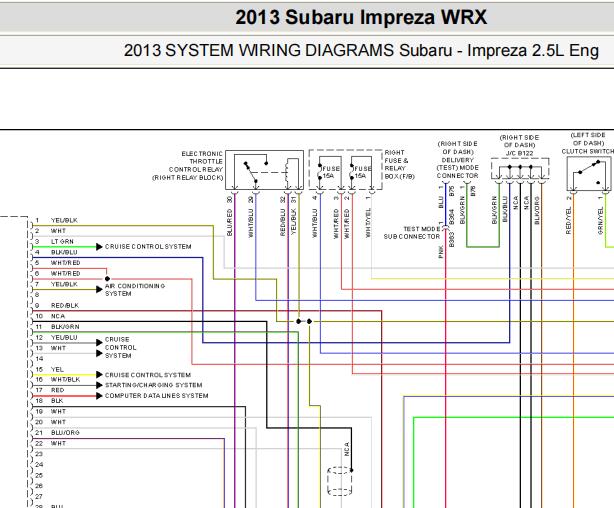Select pin 16 'WHT/BLK' label
The image size is (614, 508).
pos(65,380)
